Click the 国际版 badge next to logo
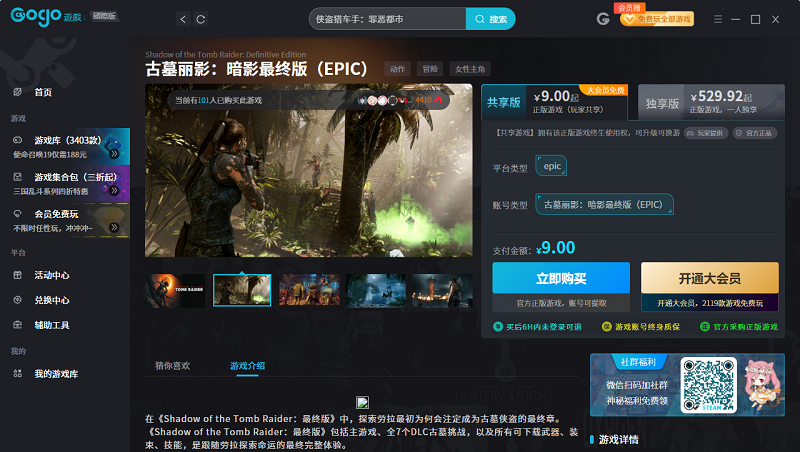The height and width of the screenshot is (452, 800). point(105,16)
